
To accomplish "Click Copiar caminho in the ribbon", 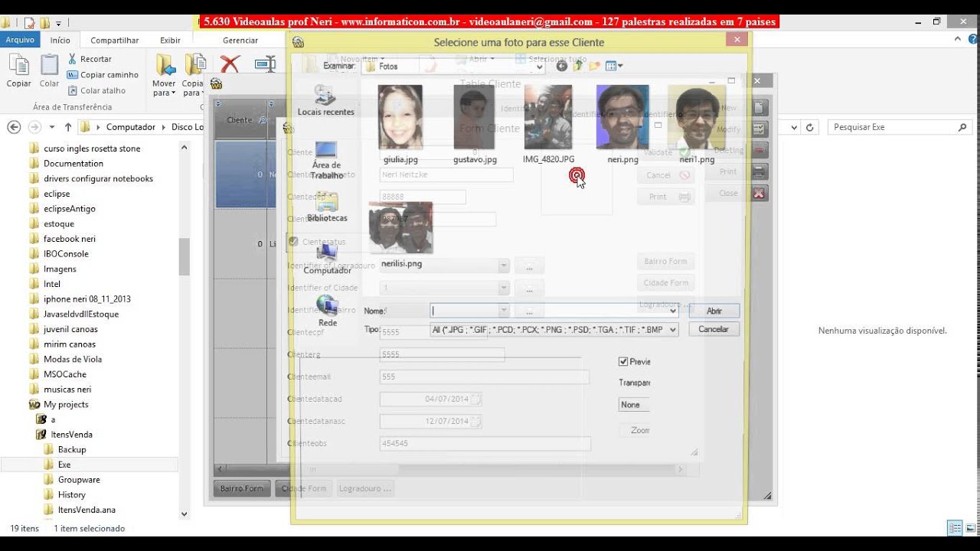I will [x=103, y=75].
